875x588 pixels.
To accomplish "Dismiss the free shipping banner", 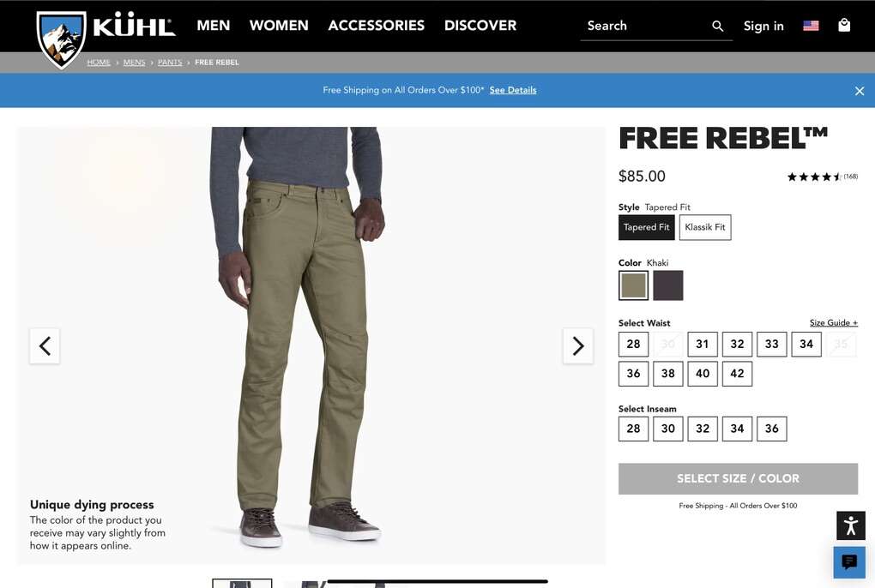I will (860, 91).
